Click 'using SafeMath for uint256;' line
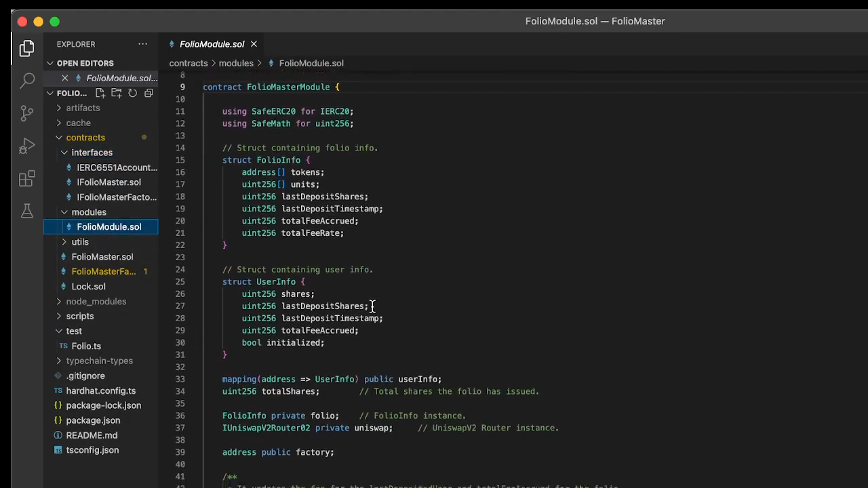This screenshot has width=868, height=488. point(288,124)
